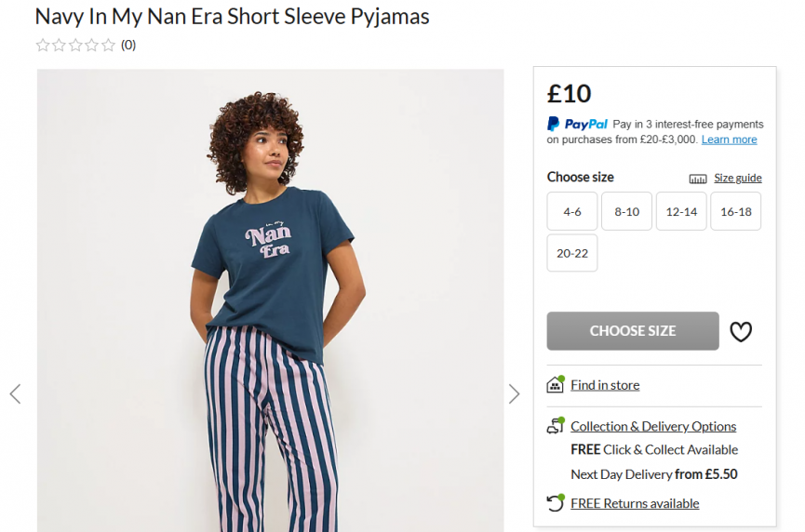Open the PayPal Learn more link

pos(729,140)
